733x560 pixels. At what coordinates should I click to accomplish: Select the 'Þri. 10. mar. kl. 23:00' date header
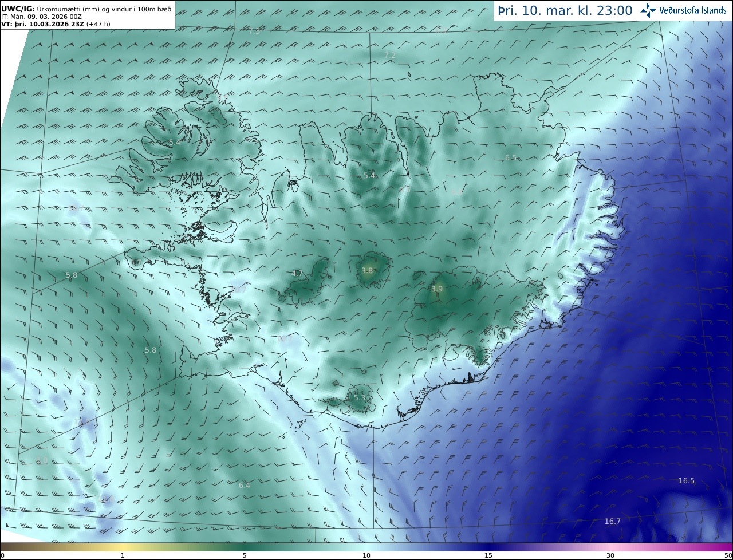click(565, 10)
